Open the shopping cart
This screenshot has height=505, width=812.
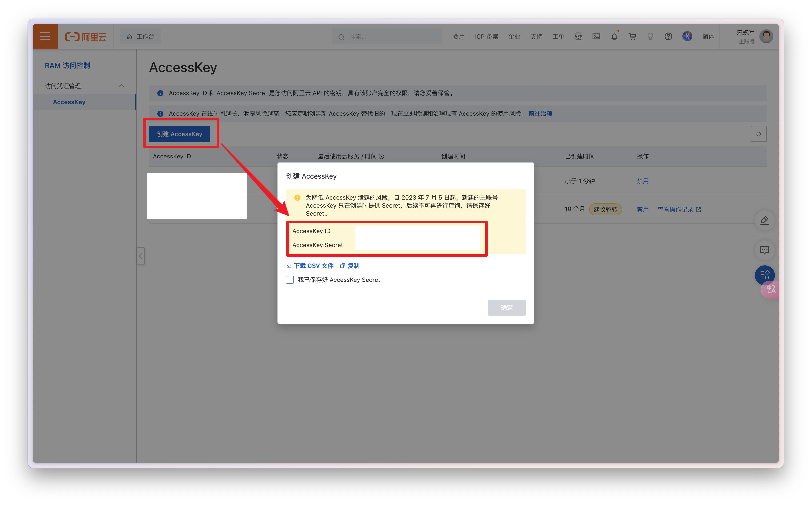(632, 37)
